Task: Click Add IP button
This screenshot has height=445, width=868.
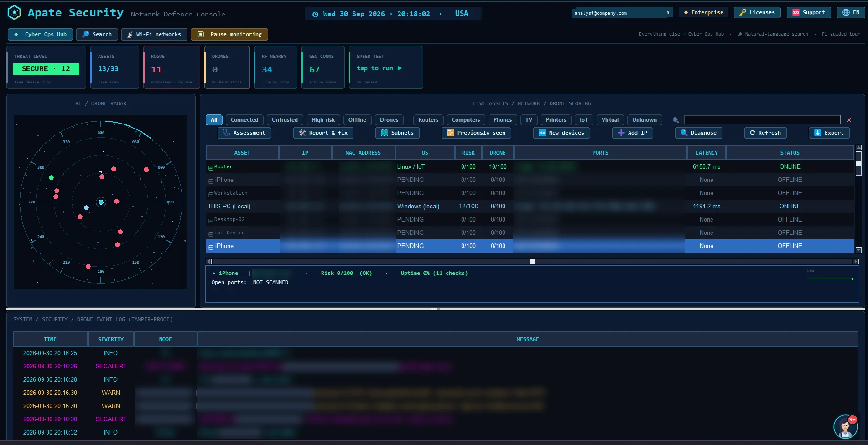Action: click(633, 133)
